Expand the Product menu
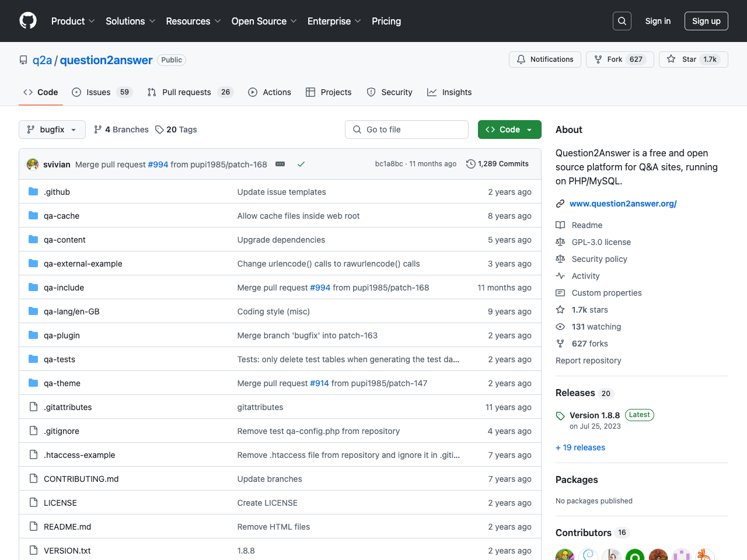This screenshot has width=747, height=560. (x=73, y=21)
